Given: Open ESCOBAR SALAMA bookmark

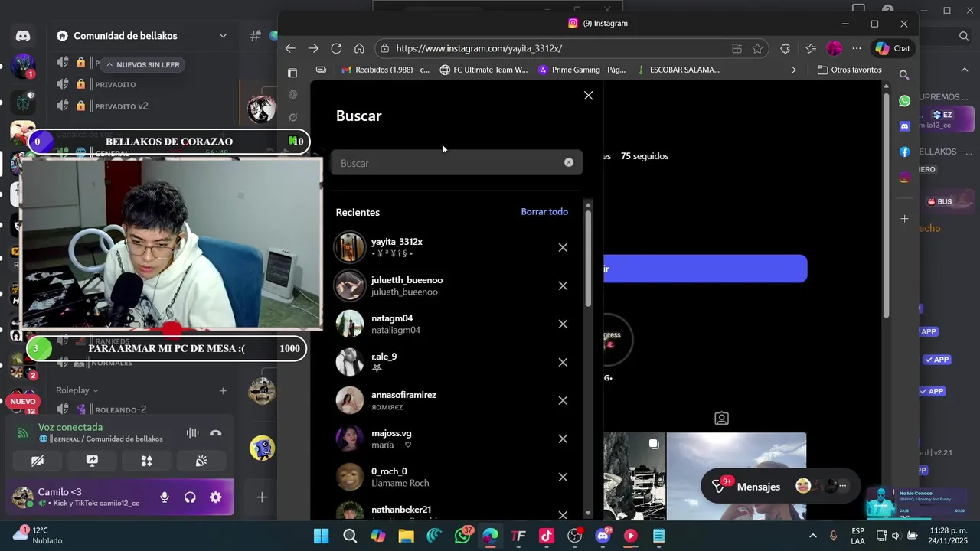Looking at the screenshot, I should 678,70.
